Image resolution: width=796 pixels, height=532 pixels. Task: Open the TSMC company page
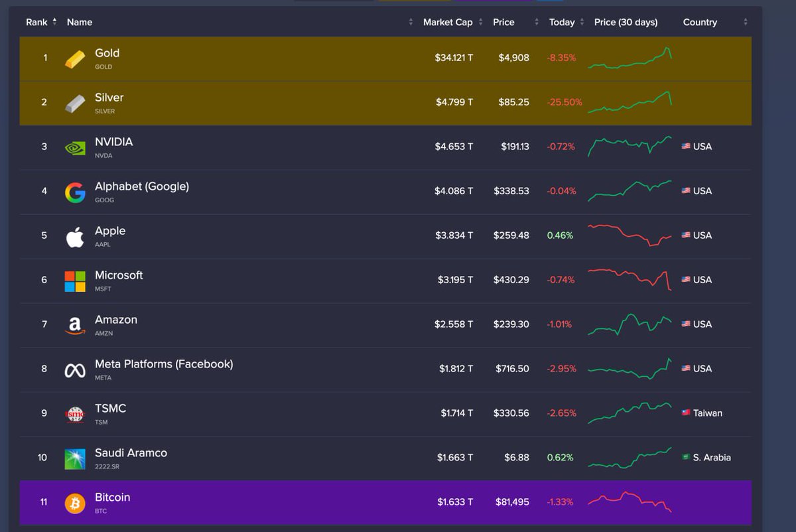tap(110, 409)
